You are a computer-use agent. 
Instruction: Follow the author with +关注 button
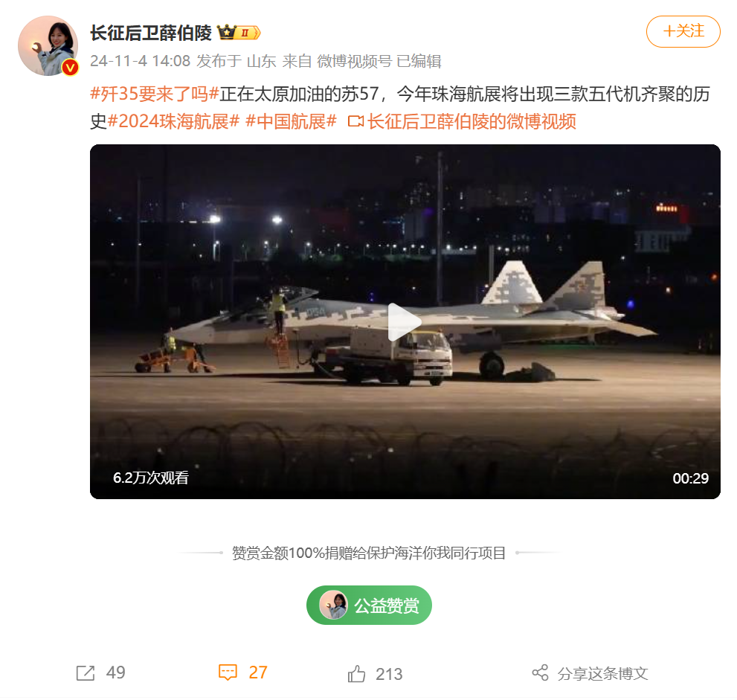(x=683, y=31)
